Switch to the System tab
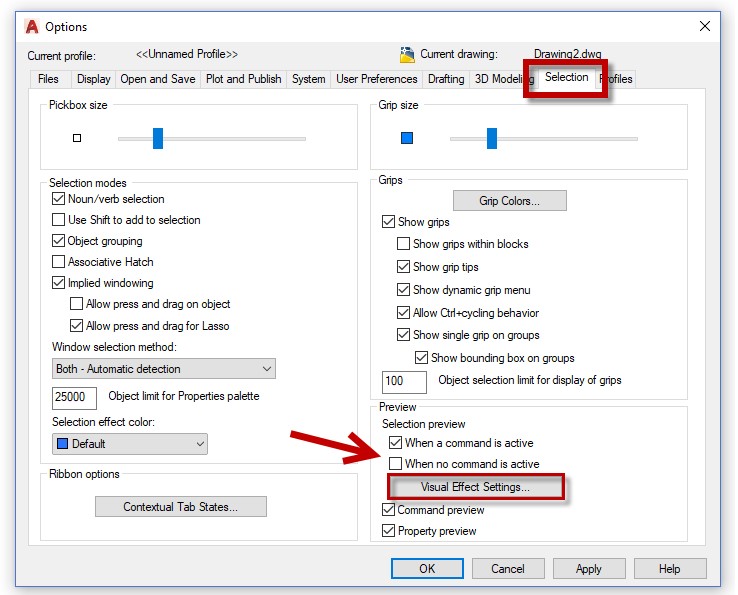This screenshot has width=738, height=595. [308, 79]
